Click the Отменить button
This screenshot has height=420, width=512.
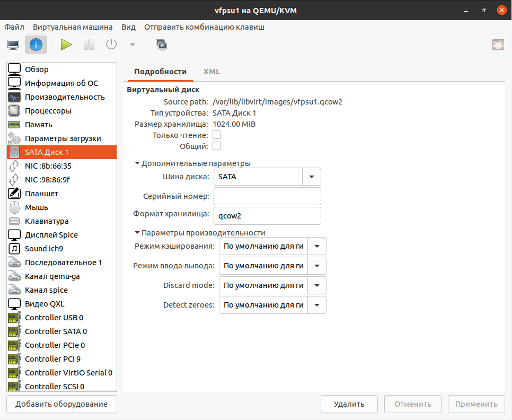click(x=413, y=404)
